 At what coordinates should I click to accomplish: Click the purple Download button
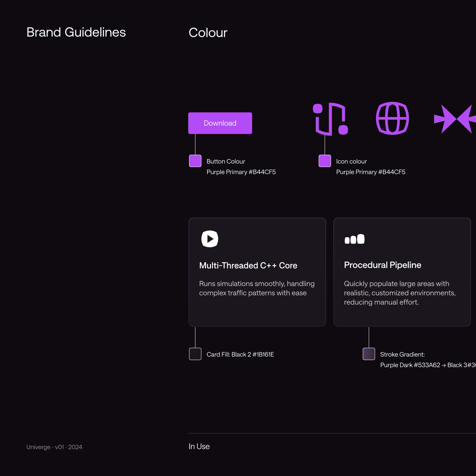pos(220,123)
